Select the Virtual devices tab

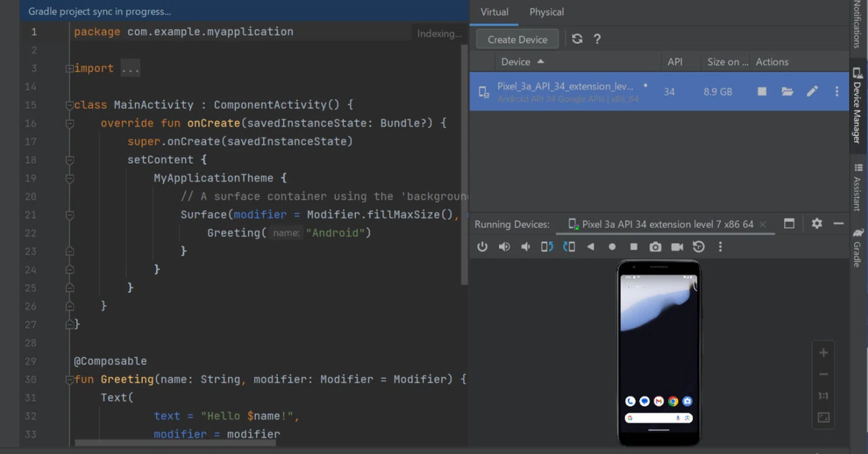click(494, 12)
